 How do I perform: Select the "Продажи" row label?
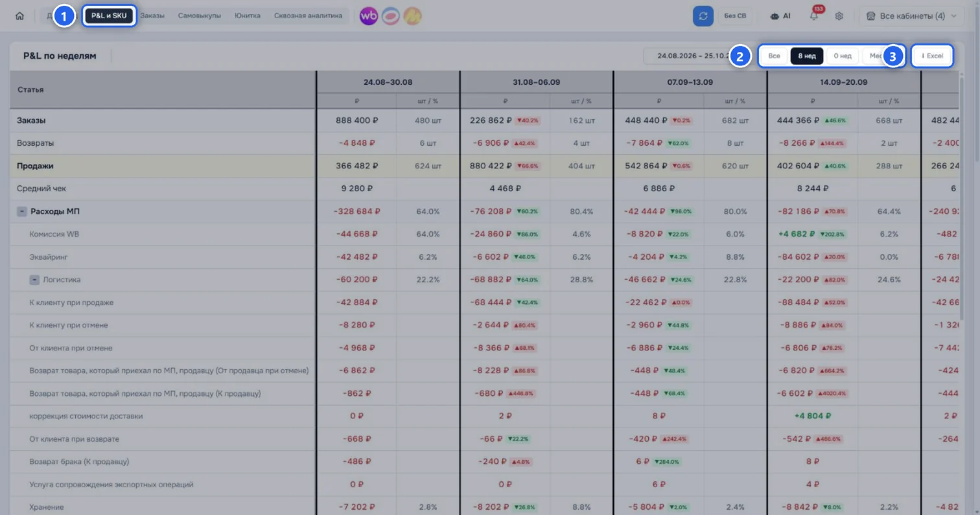35,166
